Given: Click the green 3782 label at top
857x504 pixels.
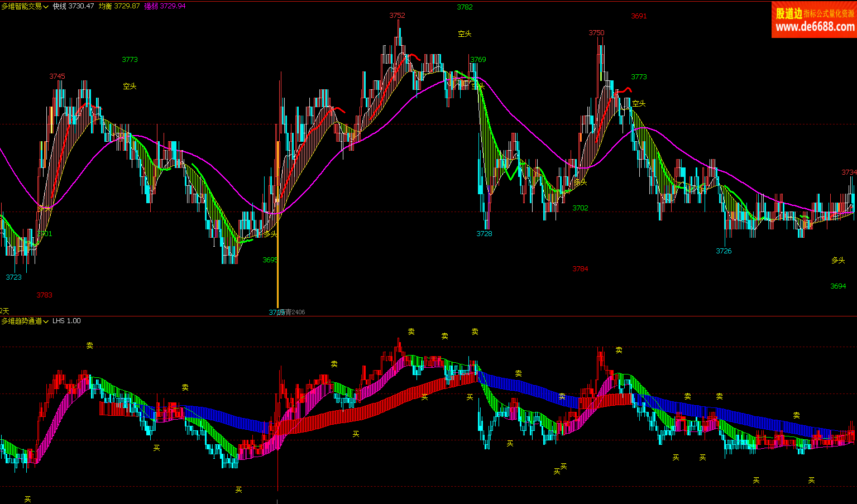Looking at the screenshot, I should pyautogui.click(x=465, y=7).
